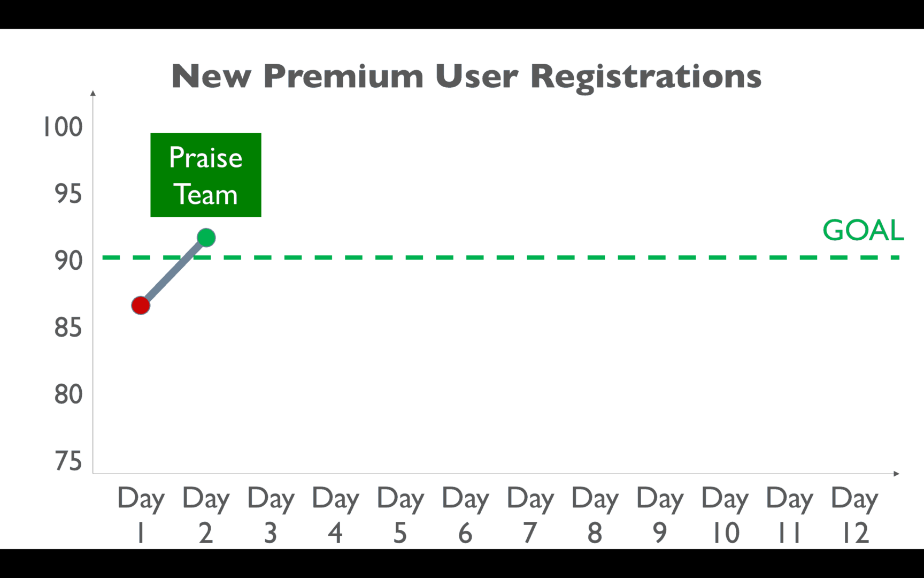Click the green Praise Team box

[206, 175]
